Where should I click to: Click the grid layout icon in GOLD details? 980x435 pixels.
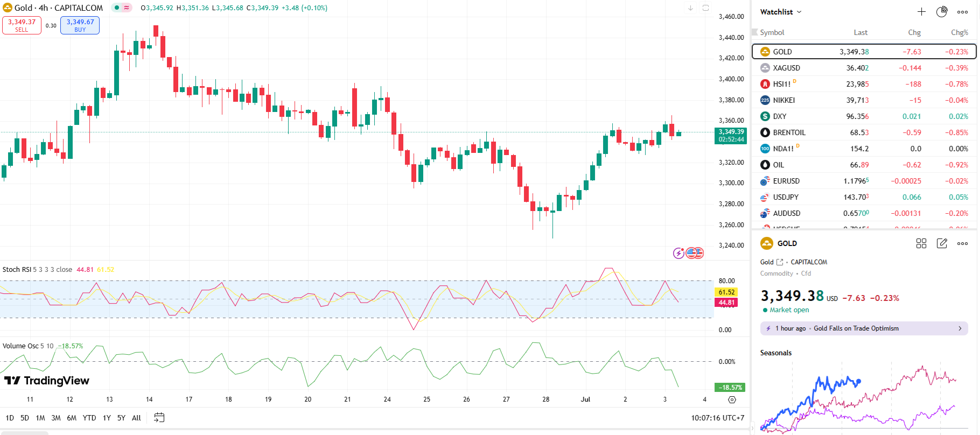(x=921, y=243)
